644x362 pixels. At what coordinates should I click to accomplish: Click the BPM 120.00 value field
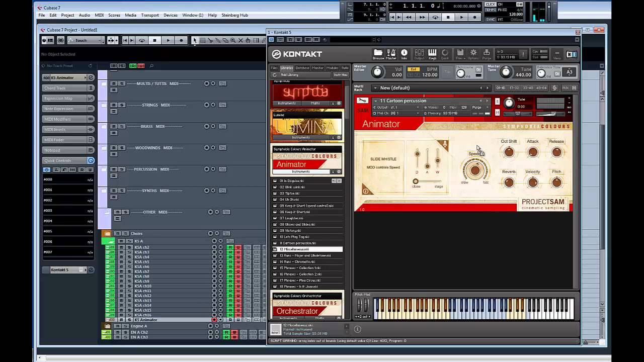click(x=430, y=75)
